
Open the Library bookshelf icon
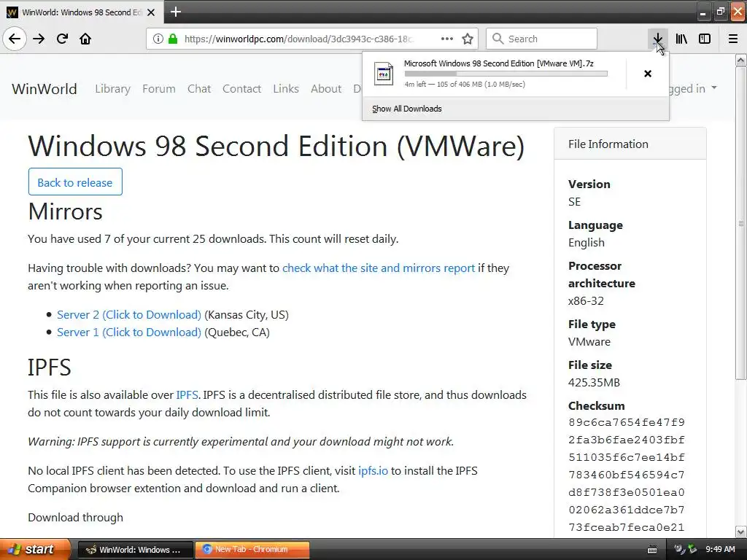coord(681,39)
